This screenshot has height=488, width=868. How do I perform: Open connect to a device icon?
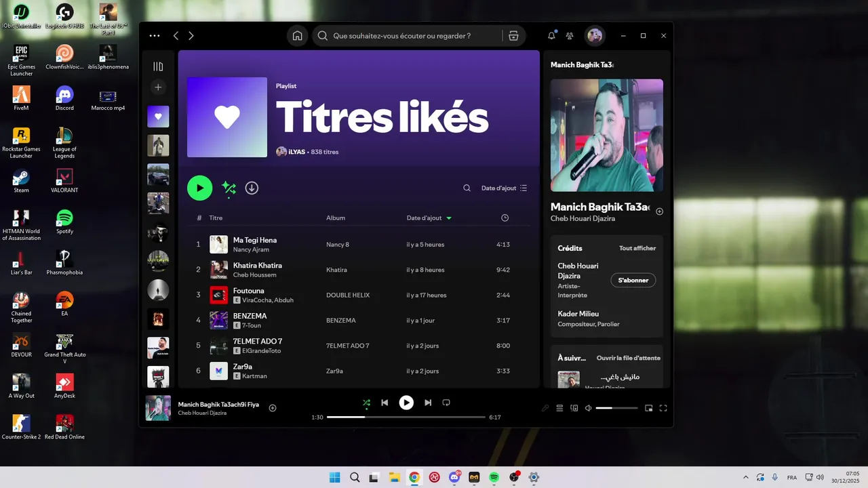point(574,408)
